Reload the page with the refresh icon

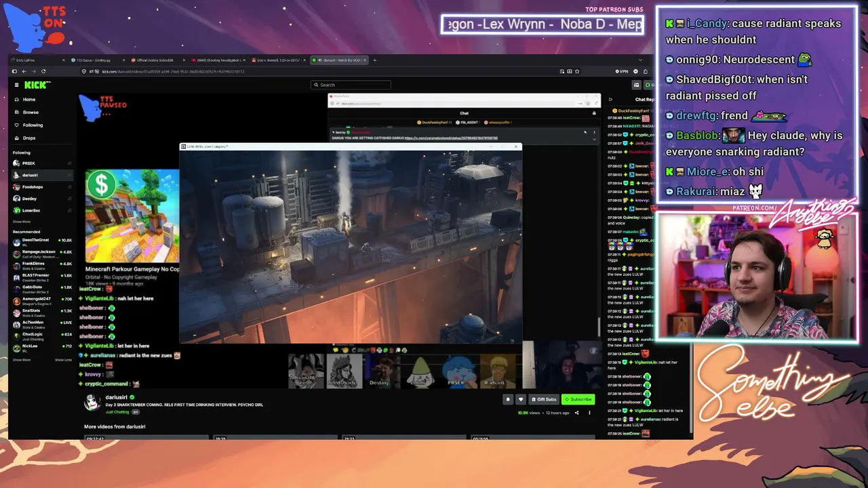[x=43, y=71]
